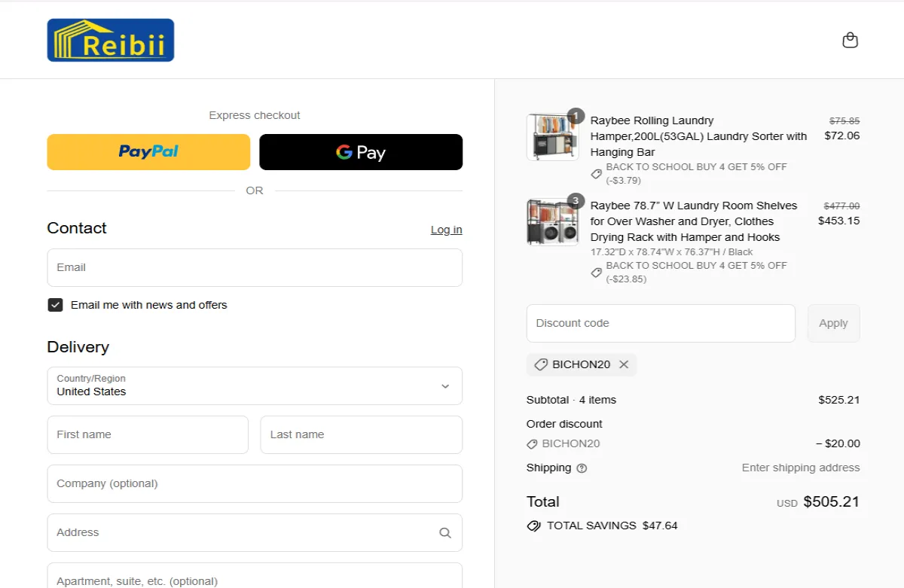The image size is (904, 588).
Task: Click the Rolling Laundry Hamper product thumbnail
Action: (x=552, y=137)
